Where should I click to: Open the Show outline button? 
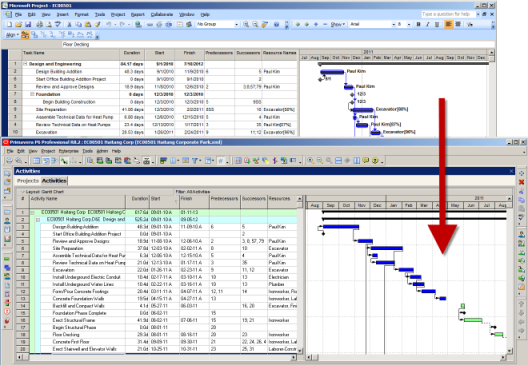(337, 24)
